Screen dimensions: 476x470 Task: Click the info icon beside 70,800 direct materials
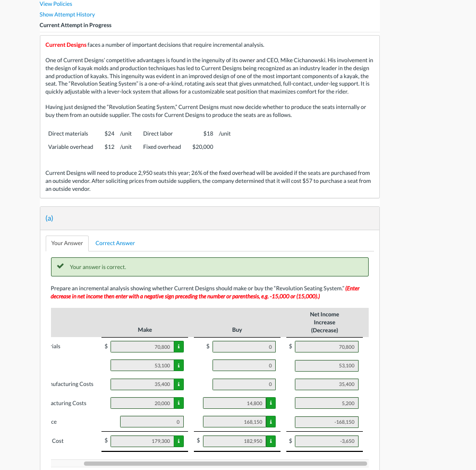coord(178,346)
